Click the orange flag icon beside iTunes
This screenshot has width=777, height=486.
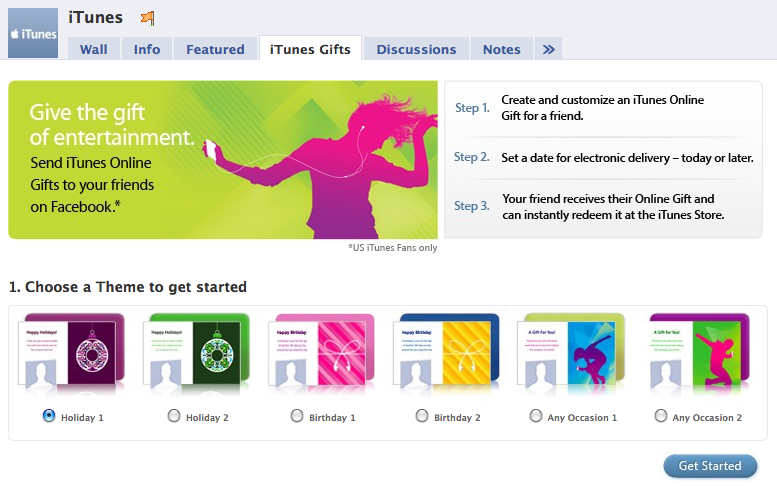[x=147, y=17]
